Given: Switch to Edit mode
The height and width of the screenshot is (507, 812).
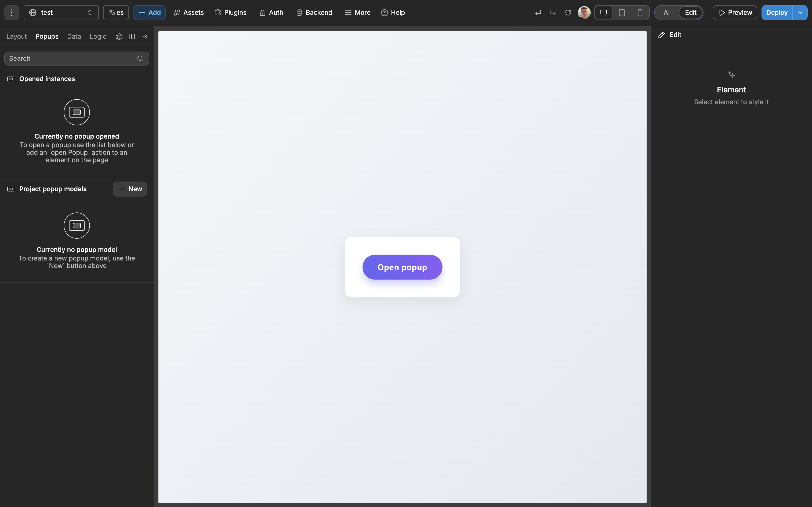Looking at the screenshot, I should (x=691, y=12).
